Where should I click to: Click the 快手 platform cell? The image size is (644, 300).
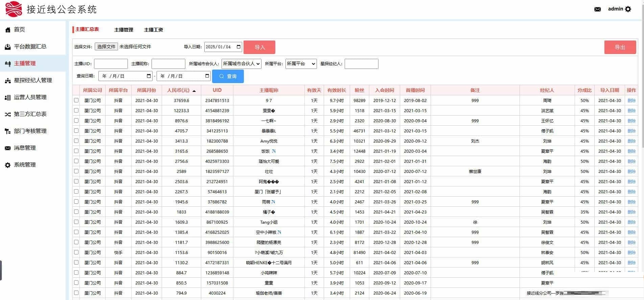(x=118, y=252)
